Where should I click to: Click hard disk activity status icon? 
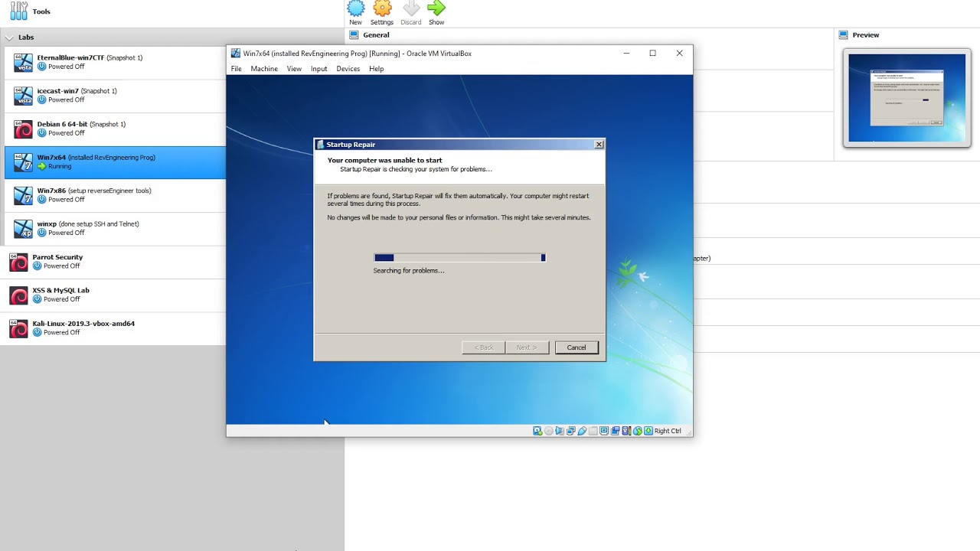tap(537, 431)
